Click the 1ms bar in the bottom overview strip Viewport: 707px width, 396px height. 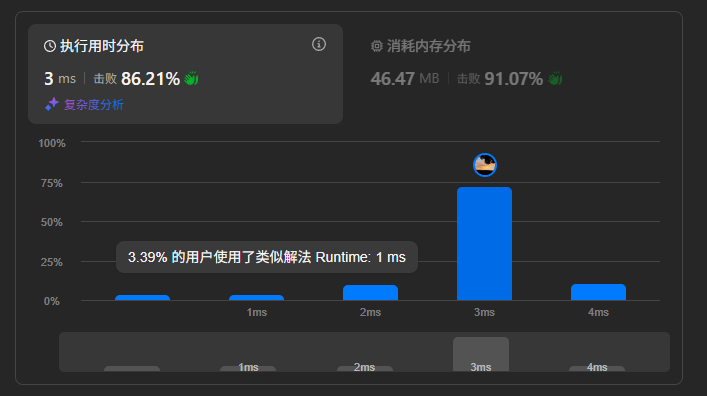(248, 369)
